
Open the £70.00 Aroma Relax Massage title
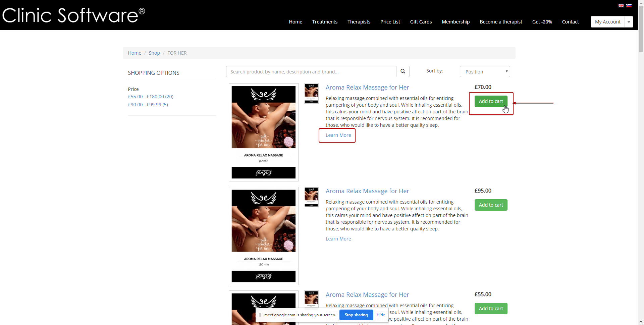[367, 88]
